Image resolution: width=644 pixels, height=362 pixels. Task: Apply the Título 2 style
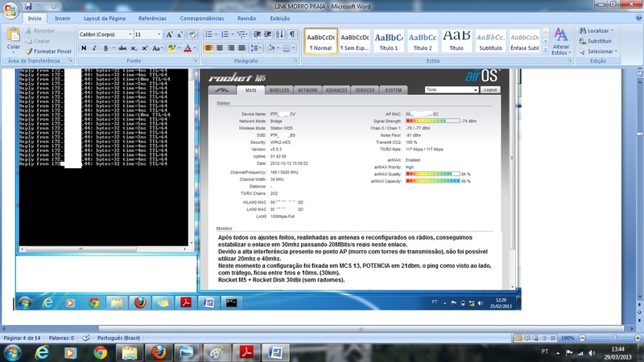click(423, 41)
